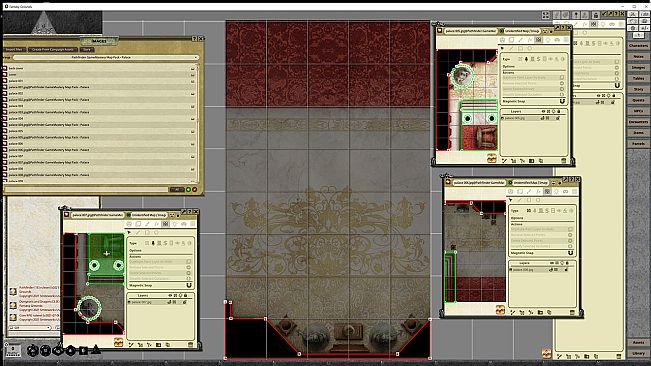Open the orange assets chest in palace 006 window
Viewport: 651px width, 366px height.
click(500, 310)
